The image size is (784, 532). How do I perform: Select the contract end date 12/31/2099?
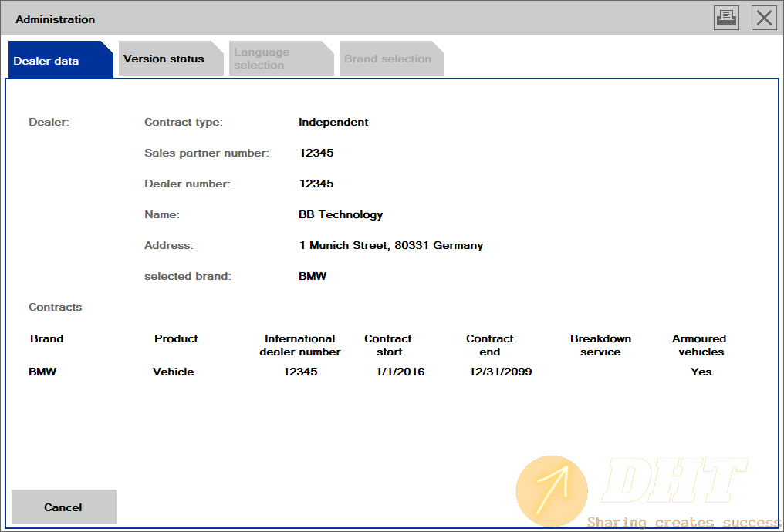tap(500, 372)
